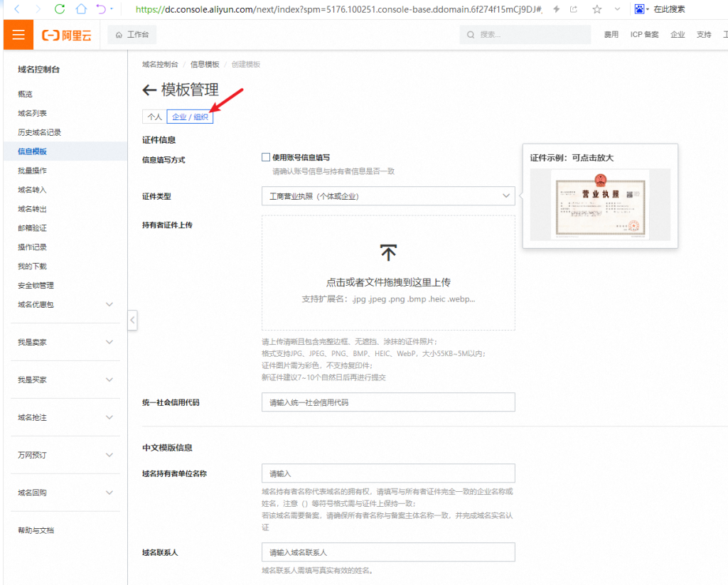Click the 信息模板 breadcrumb link

point(205,64)
